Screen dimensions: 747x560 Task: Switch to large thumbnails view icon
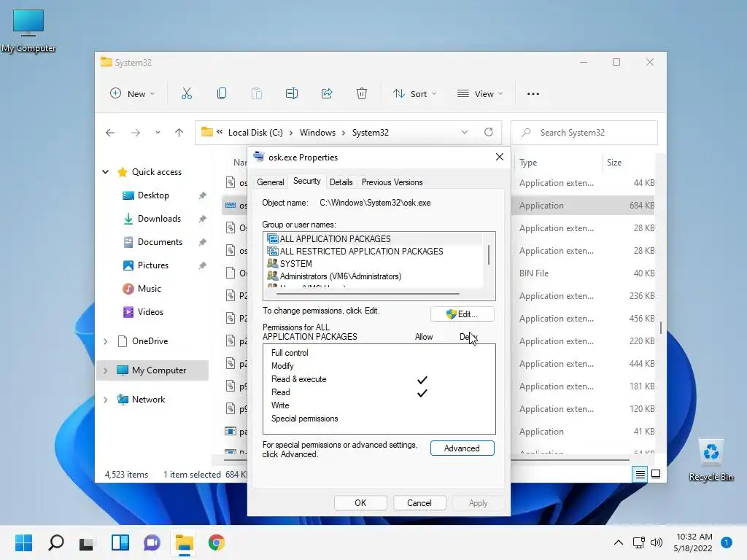[x=656, y=474]
